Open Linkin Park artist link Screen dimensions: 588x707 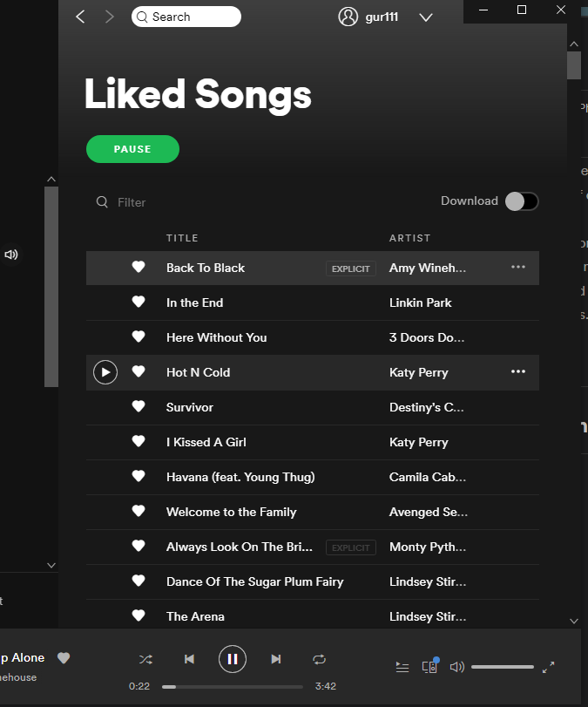pos(421,303)
